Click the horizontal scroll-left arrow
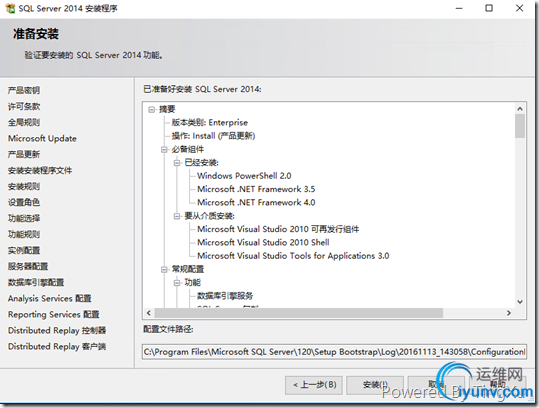This screenshot has width=539, height=408. (148, 313)
